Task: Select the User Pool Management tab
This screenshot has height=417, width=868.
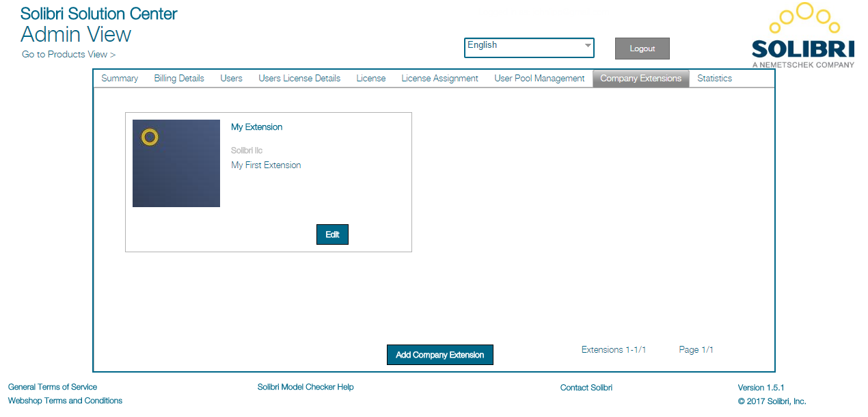Action: [x=539, y=78]
